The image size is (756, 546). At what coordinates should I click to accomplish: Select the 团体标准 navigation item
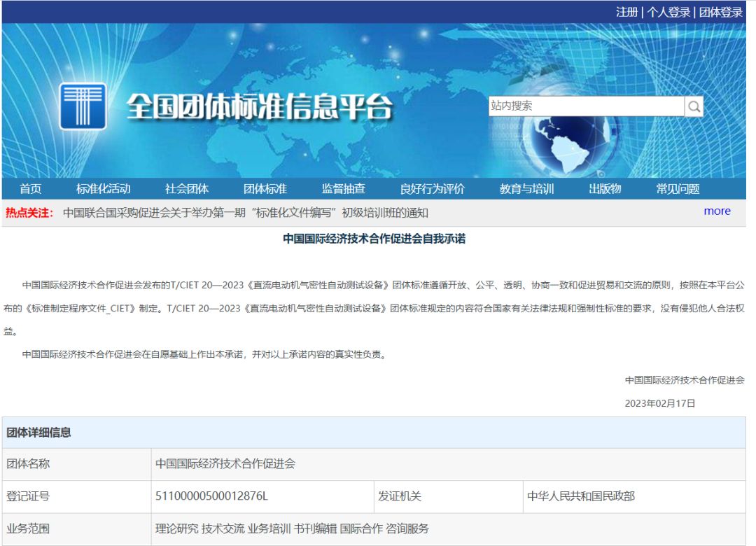(265, 189)
